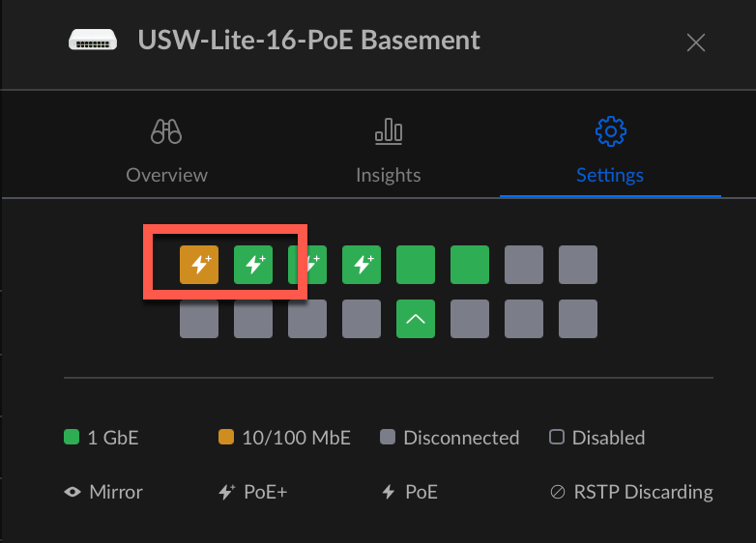Select the first disconnected port in bottom row
The image size is (756, 543).
click(x=199, y=319)
